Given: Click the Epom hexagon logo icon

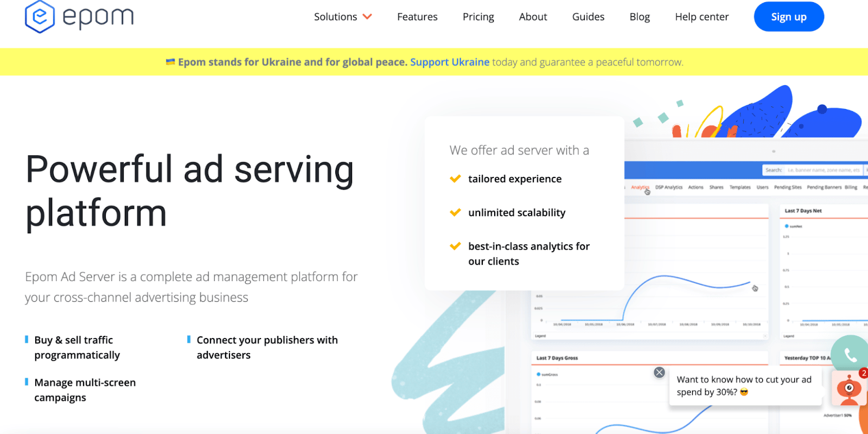Looking at the screenshot, I should point(40,17).
